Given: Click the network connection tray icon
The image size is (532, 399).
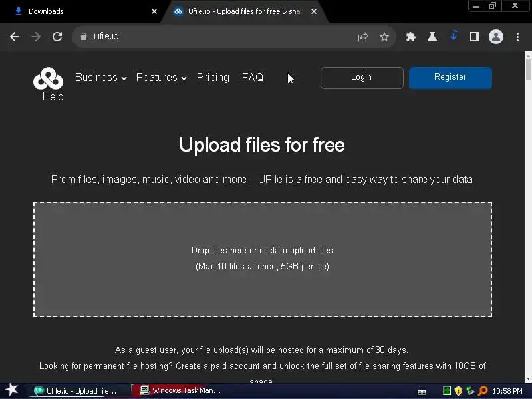Looking at the screenshot, I should point(470,391).
